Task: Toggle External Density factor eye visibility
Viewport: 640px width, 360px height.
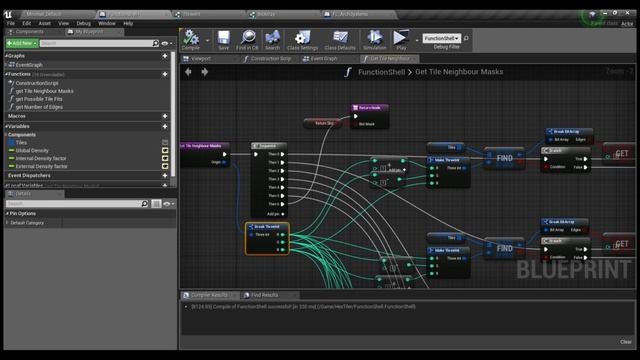Action: coord(165,166)
